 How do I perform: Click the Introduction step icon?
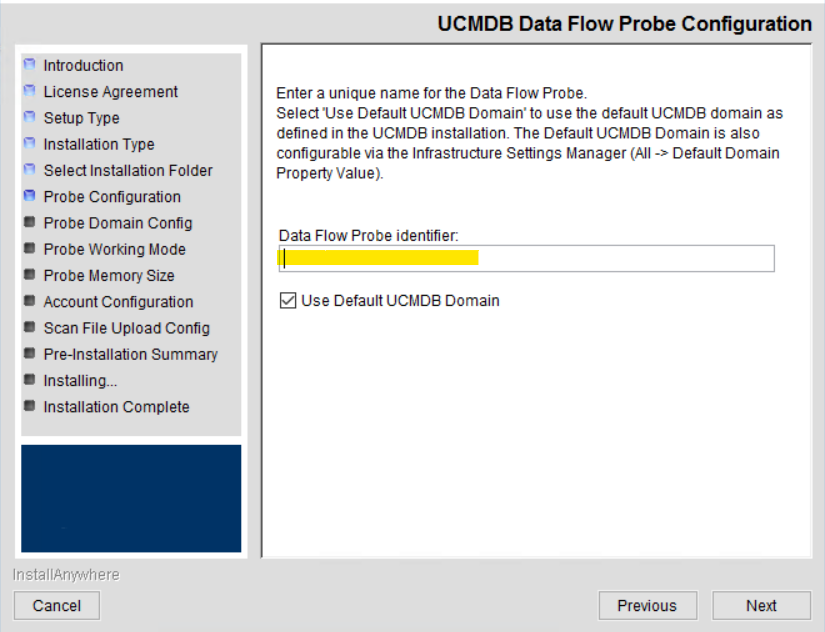tap(31, 65)
